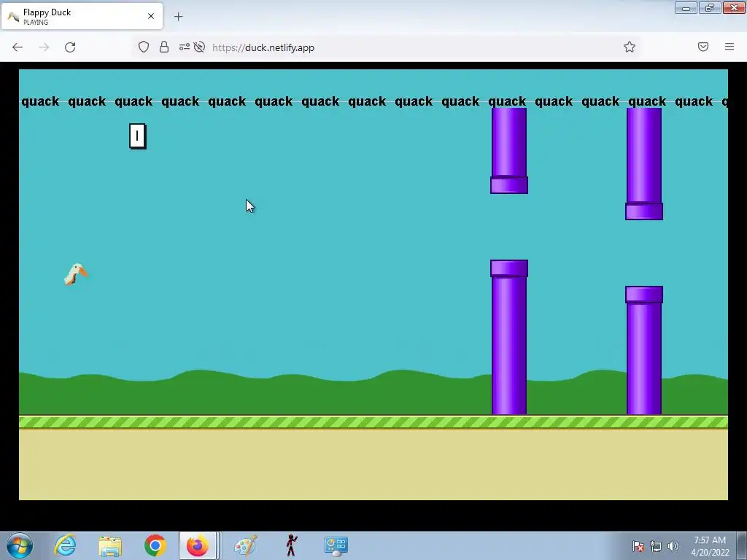The height and width of the screenshot is (560, 747).
Task: Open the Action Center flag icon
Action: click(x=638, y=546)
